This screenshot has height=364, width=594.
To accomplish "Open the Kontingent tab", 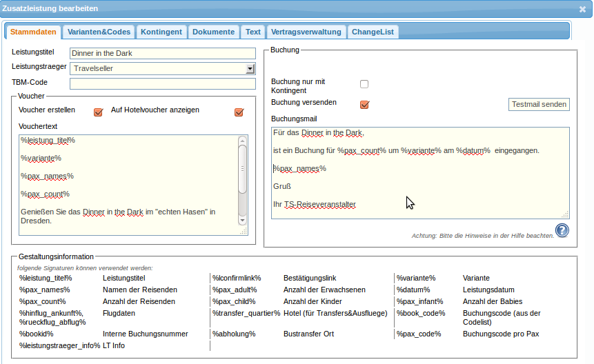I will (161, 32).
